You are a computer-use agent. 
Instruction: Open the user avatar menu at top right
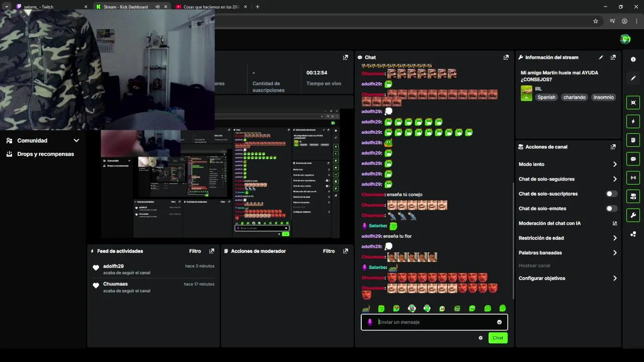pos(625,39)
